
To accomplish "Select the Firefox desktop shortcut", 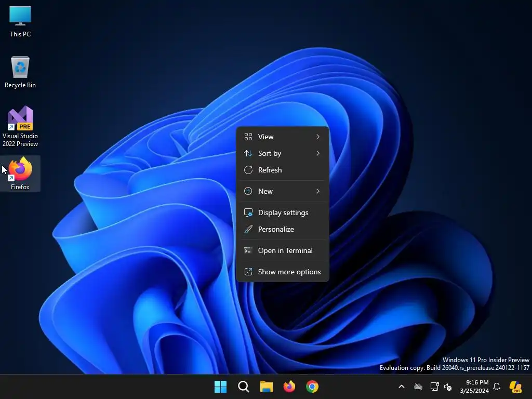I will (20, 174).
